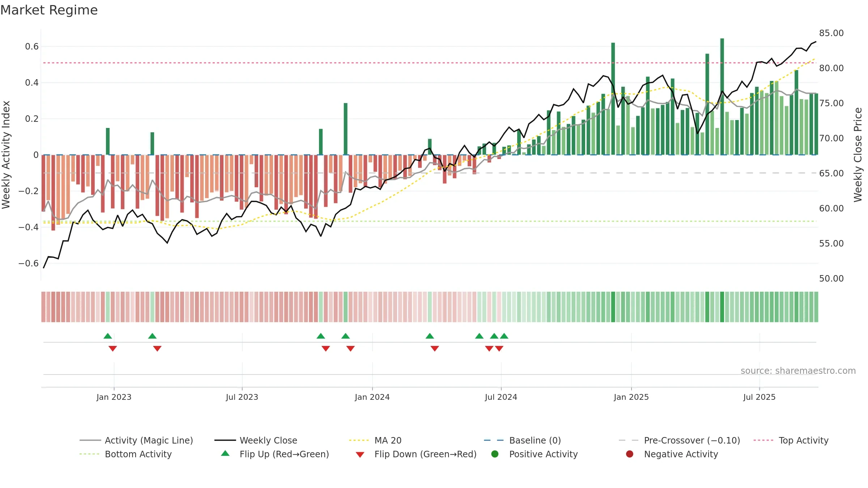Image resolution: width=868 pixels, height=488 pixels.
Task: Click the Market Regime chart title
Action: (49, 10)
